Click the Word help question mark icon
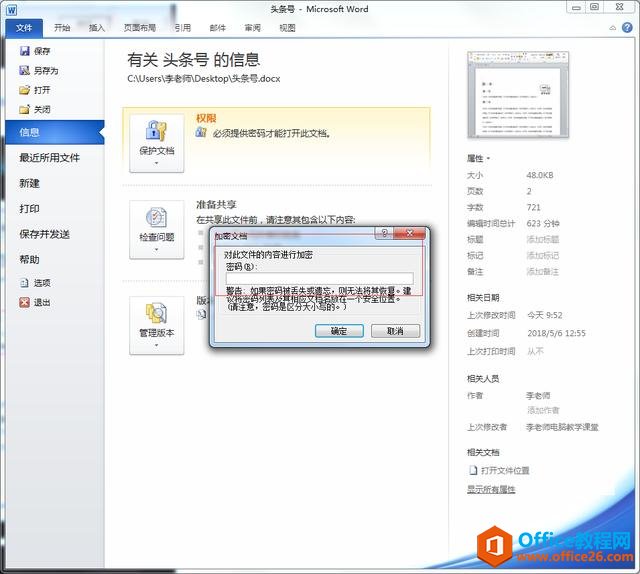This screenshot has height=574, width=640. [x=627, y=27]
